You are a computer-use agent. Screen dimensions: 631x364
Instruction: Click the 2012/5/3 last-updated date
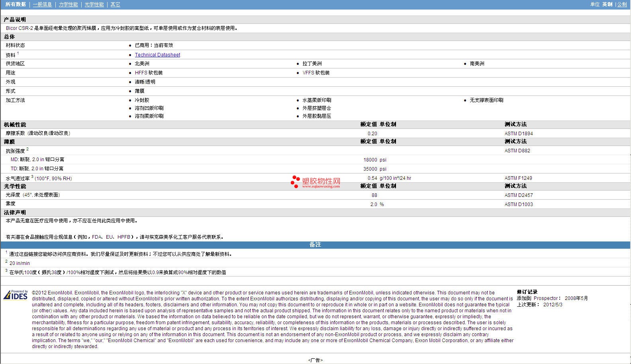(x=553, y=305)
